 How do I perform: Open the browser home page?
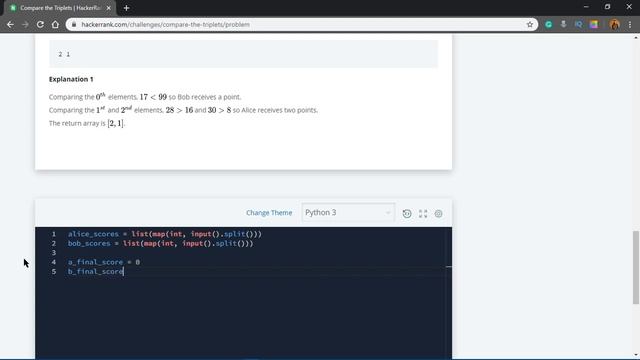[x=55, y=24]
